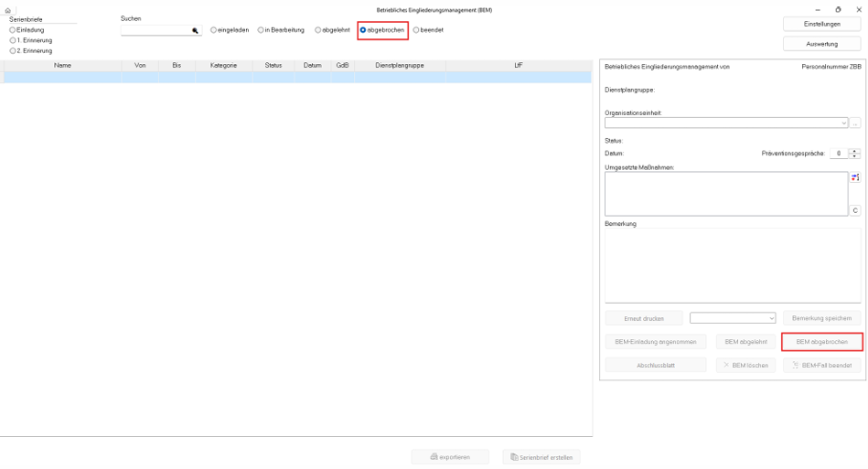The image size is (868, 469).
Task: Sort table by the LfF column header
Action: 518,65
